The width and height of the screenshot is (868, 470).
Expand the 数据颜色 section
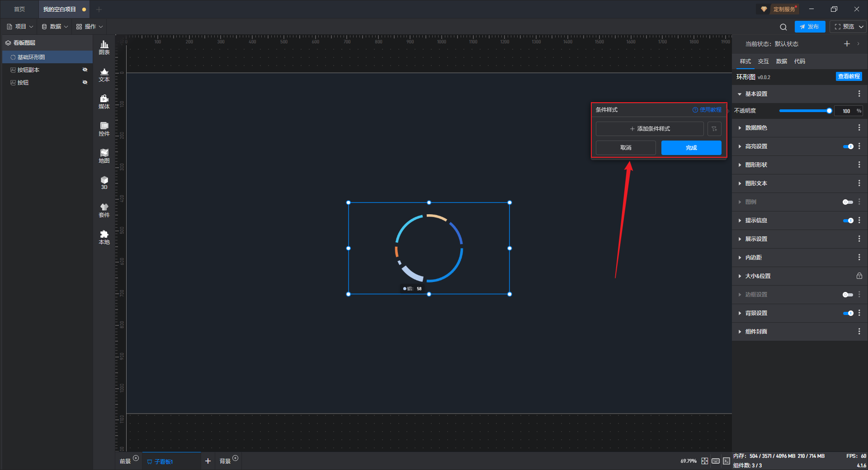tap(756, 128)
